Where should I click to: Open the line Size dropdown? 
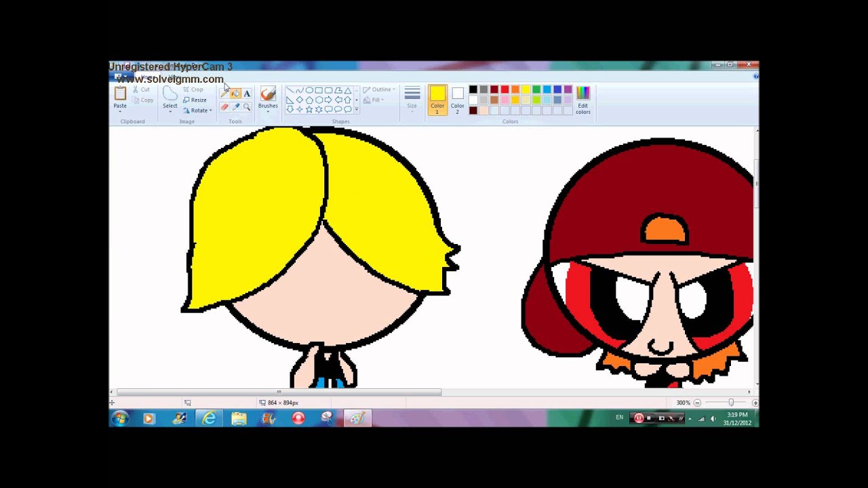coord(412,98)
